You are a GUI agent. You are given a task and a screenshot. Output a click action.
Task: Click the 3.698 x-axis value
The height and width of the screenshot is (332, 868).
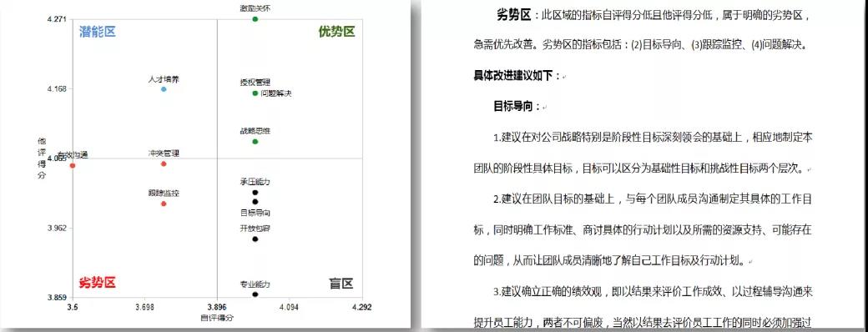(144, 306)
